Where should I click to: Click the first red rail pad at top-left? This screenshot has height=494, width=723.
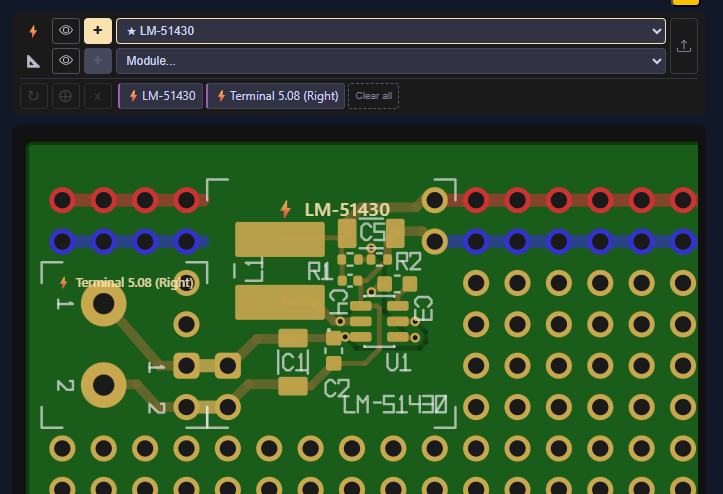(62, 200)
